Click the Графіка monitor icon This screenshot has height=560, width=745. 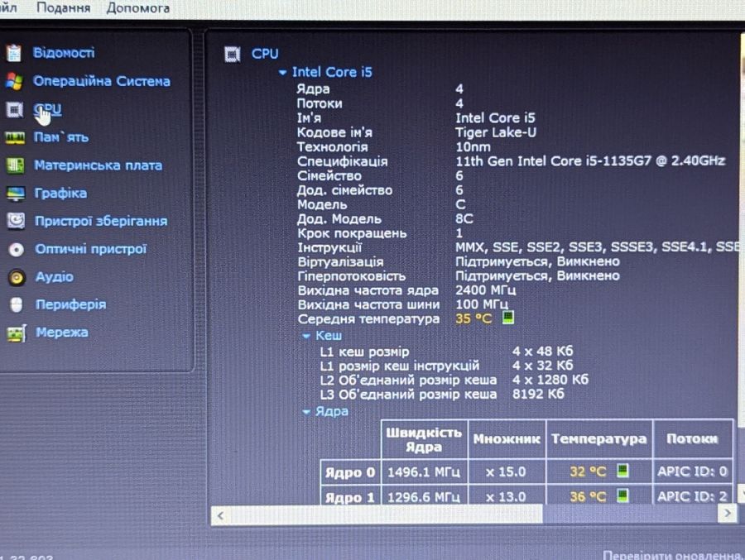[x=16, y=194]
